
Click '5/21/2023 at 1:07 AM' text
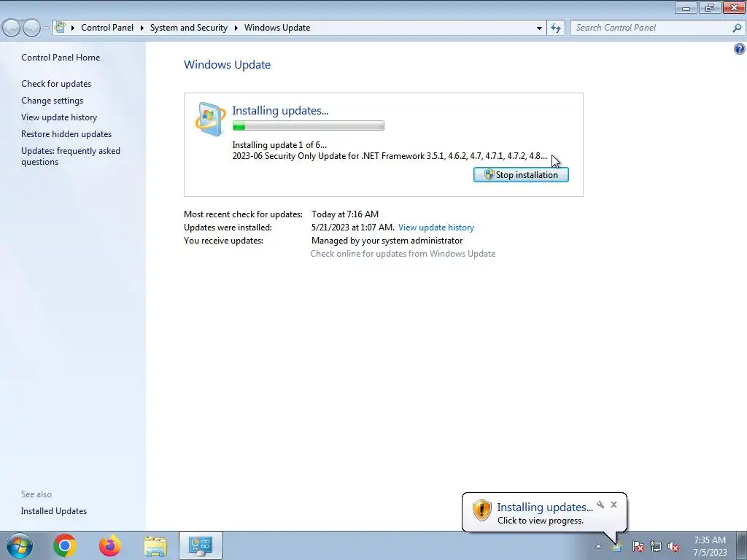click(x=352, y=227)
